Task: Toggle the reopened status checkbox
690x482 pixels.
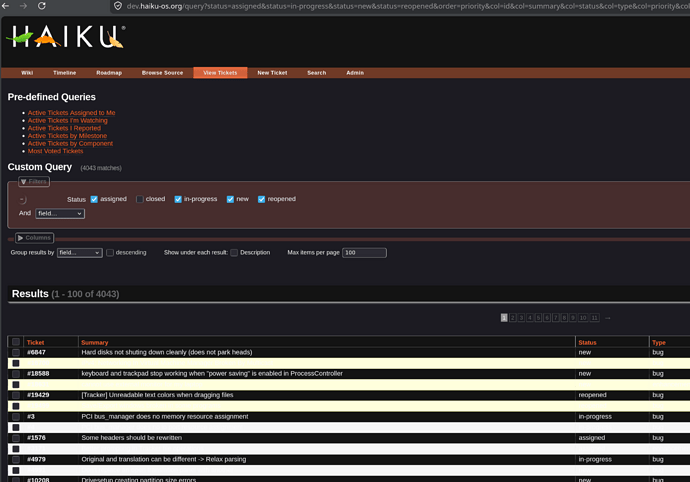Action: pos(261,199)
